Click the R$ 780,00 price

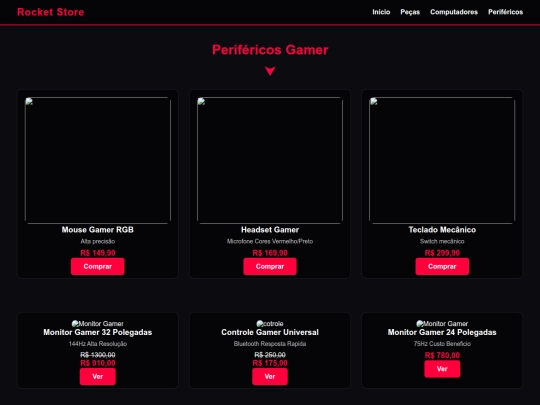pyautogui.click(x=442, y=355)
